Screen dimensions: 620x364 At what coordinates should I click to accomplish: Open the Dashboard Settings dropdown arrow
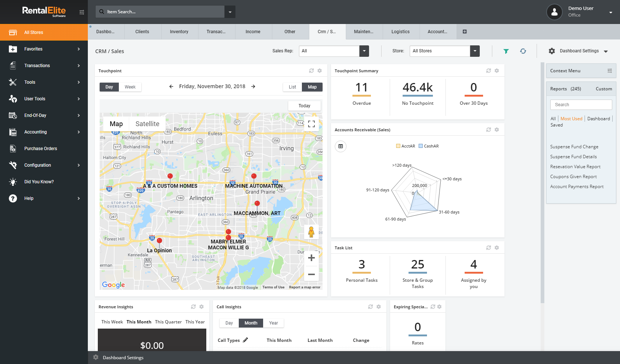point(606,51)
